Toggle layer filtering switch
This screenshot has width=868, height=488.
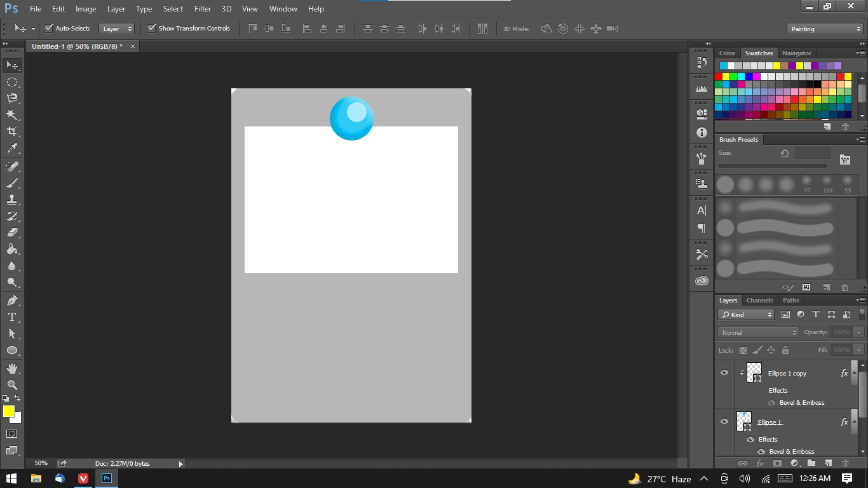[862, 315]
